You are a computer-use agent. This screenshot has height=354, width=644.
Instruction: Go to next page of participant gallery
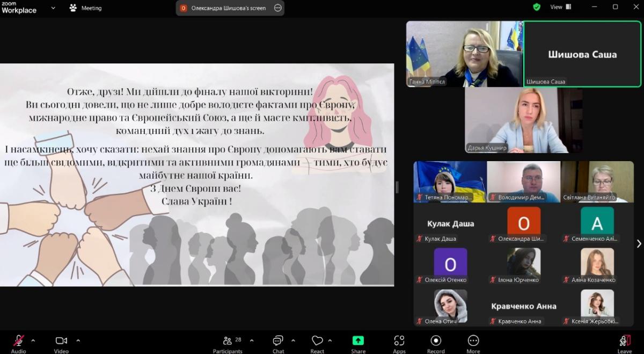(x=639, y=243)
